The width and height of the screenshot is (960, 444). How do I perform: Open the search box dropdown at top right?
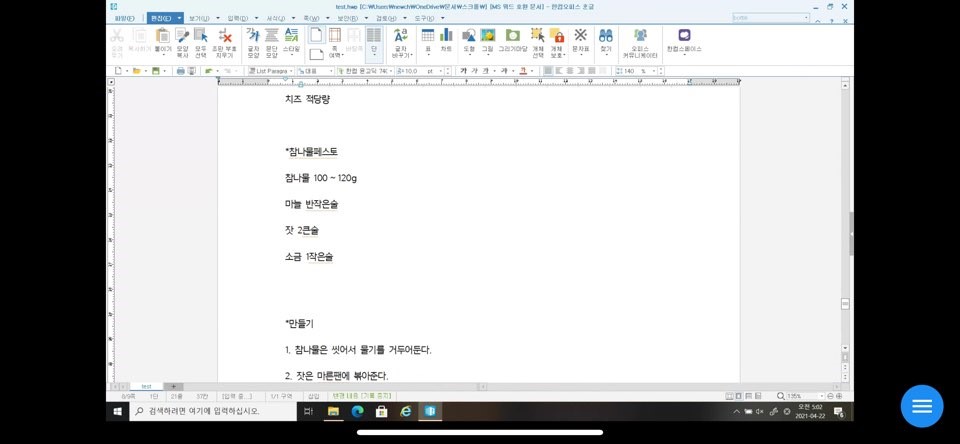(806, 18)
